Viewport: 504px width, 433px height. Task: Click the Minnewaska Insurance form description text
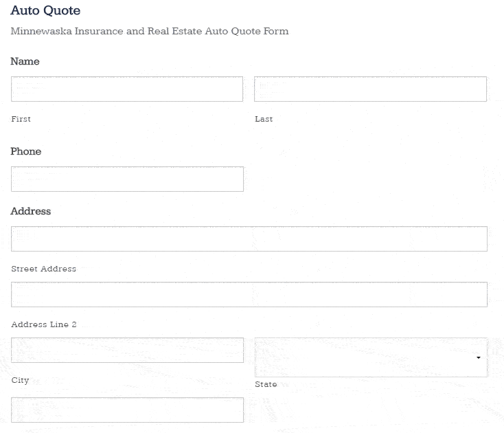[x=150, y=31]
